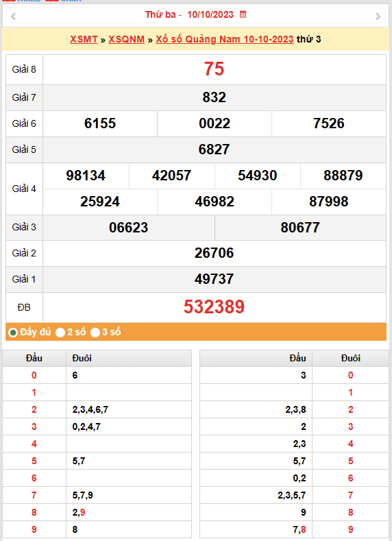The image size is (392, 541).
Task: Go to previous day with left arrow
Action: (x=13, y=16)
